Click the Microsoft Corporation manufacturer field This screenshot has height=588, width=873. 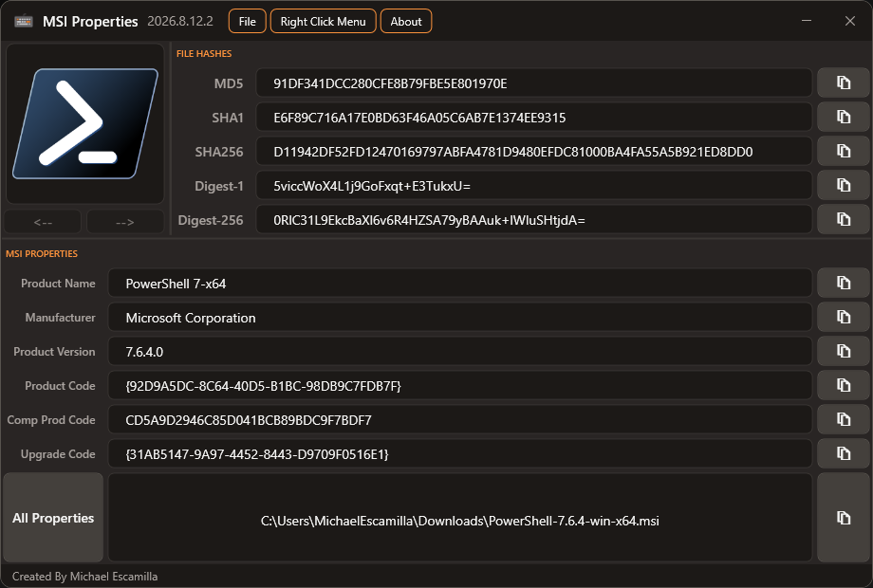click(x=460, y=317)
